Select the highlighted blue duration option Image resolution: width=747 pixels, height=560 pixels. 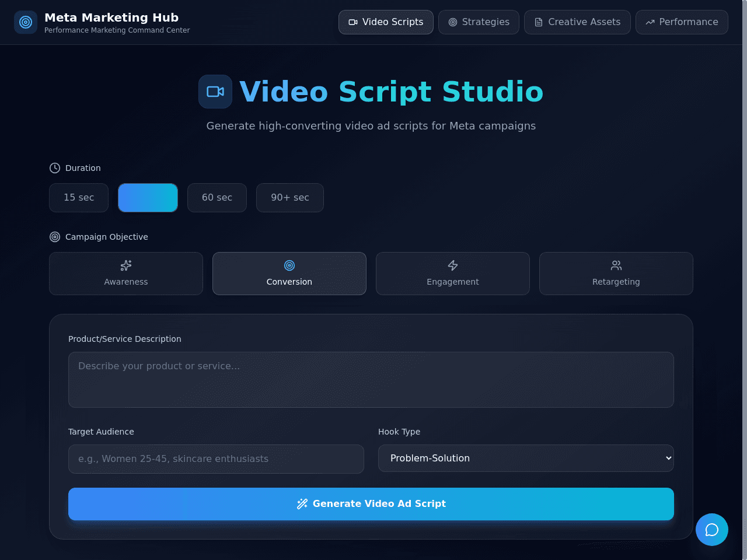[148, 198]
